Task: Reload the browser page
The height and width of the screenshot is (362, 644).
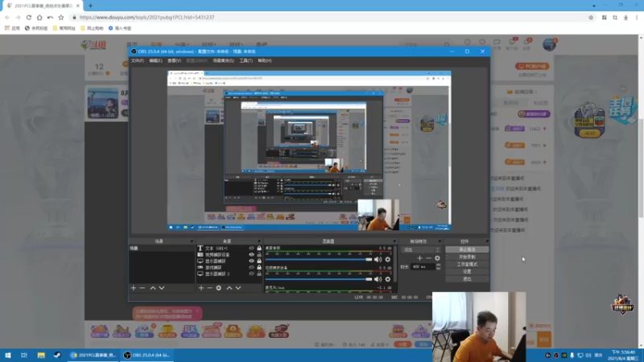Action: coord(29,17)
